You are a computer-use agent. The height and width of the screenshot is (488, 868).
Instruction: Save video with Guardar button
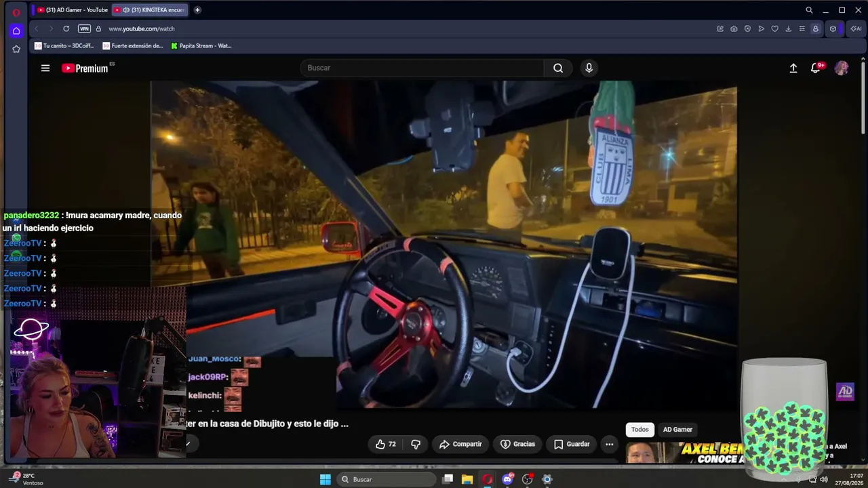pos(572,444)
